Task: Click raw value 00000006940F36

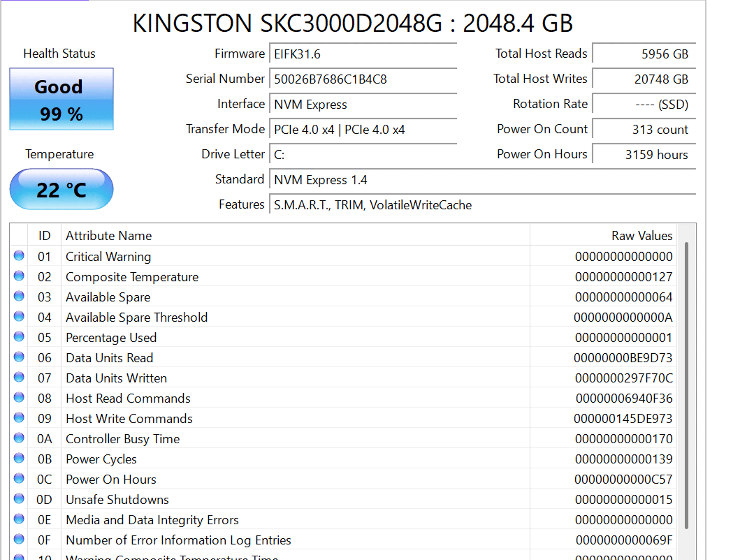Action: coord(624,398)
